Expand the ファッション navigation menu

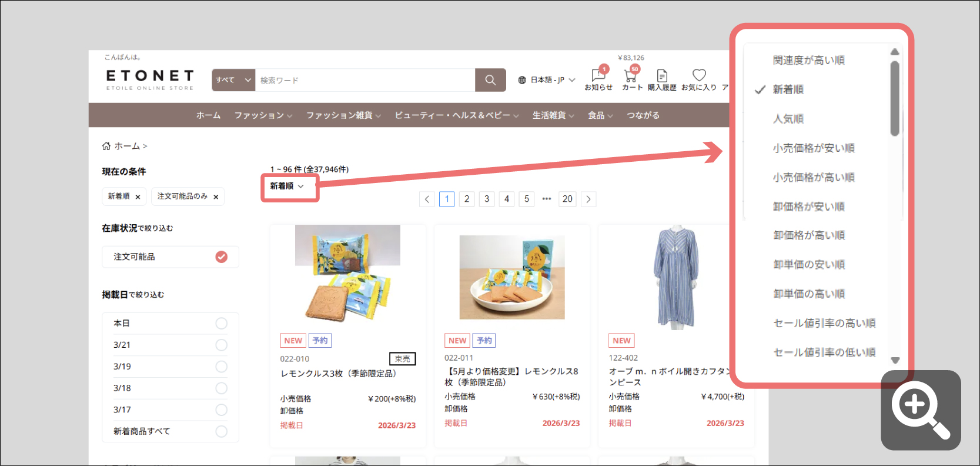click(x=263, y=115)
